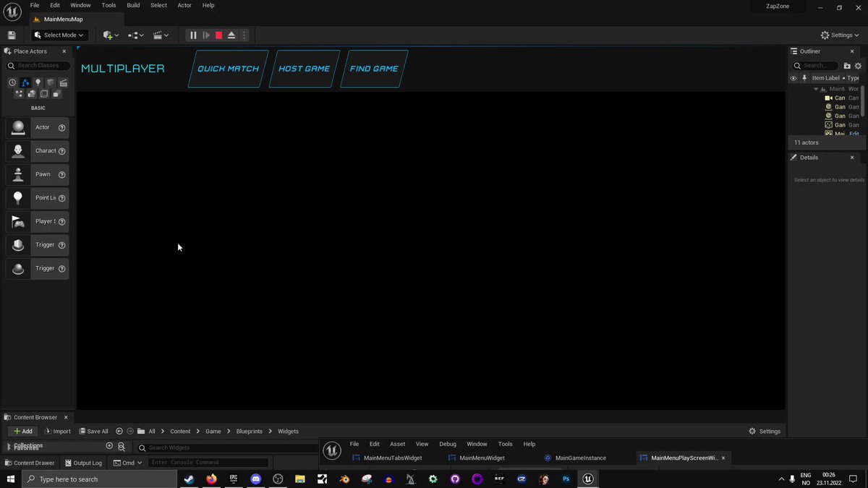Open the Build menu
Screen dimensions: 868x488
click(133, 5)
